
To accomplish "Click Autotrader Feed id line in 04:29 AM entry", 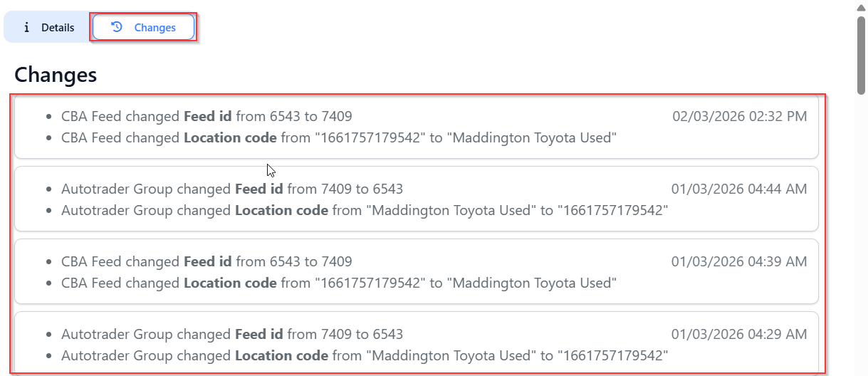I will point(232,334).
